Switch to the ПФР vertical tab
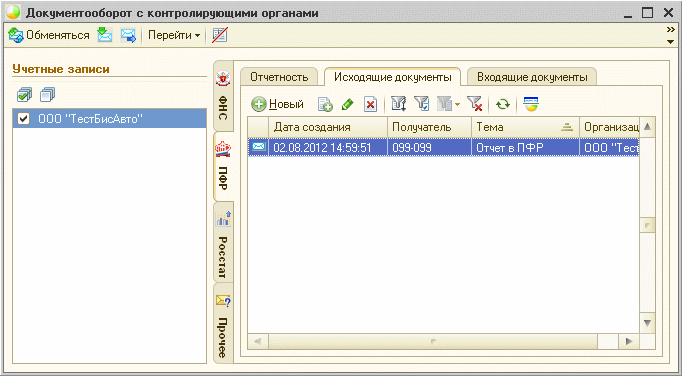This screenshot has width=682, height=376. 224,167
